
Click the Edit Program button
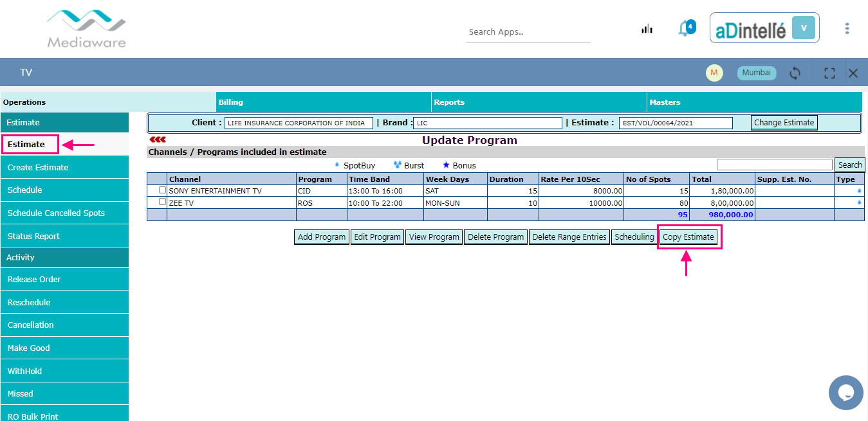click(x=377, y=237)
